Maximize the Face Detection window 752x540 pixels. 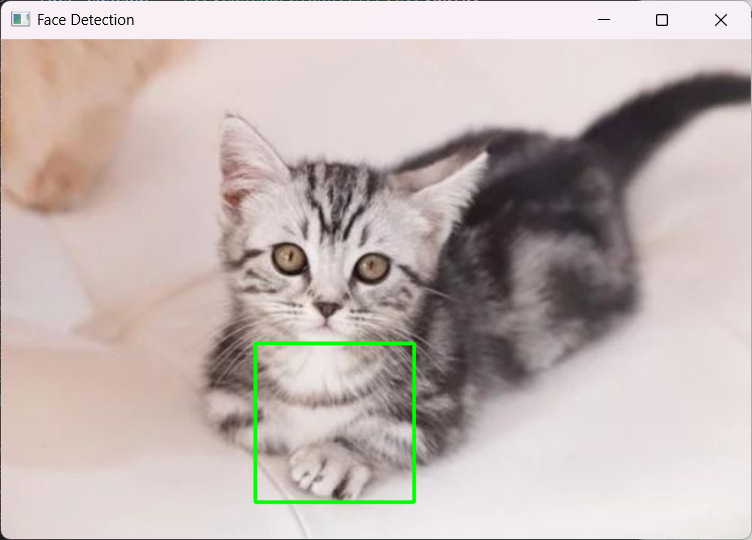coord(662,20)
